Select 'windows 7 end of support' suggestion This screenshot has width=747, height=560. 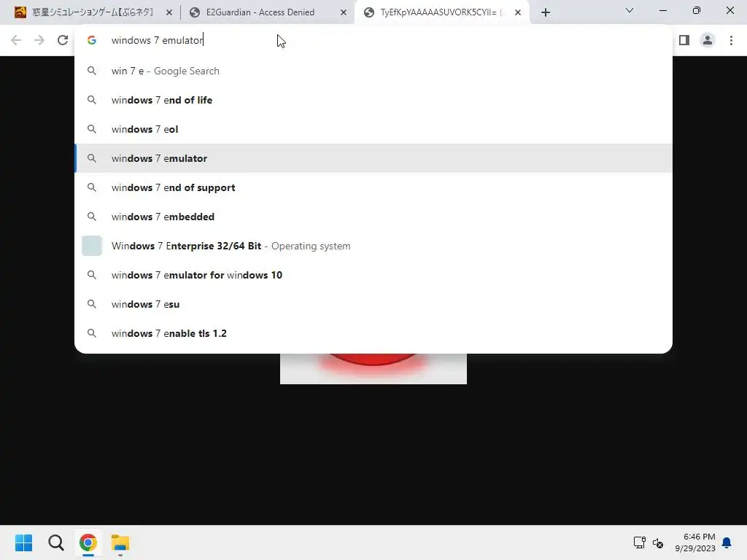[373, 187]
